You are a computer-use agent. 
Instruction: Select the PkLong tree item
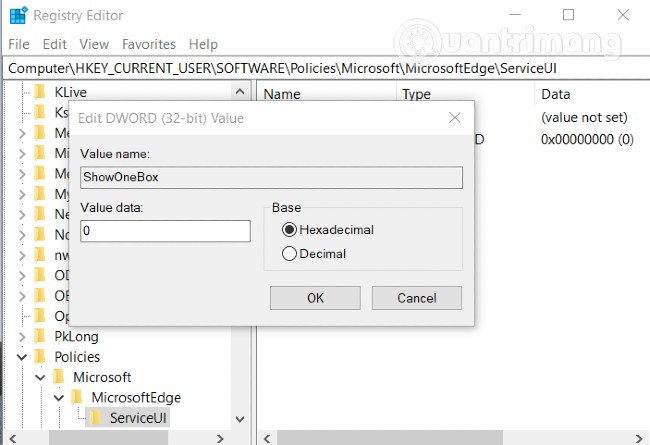(x=76, y=336)
